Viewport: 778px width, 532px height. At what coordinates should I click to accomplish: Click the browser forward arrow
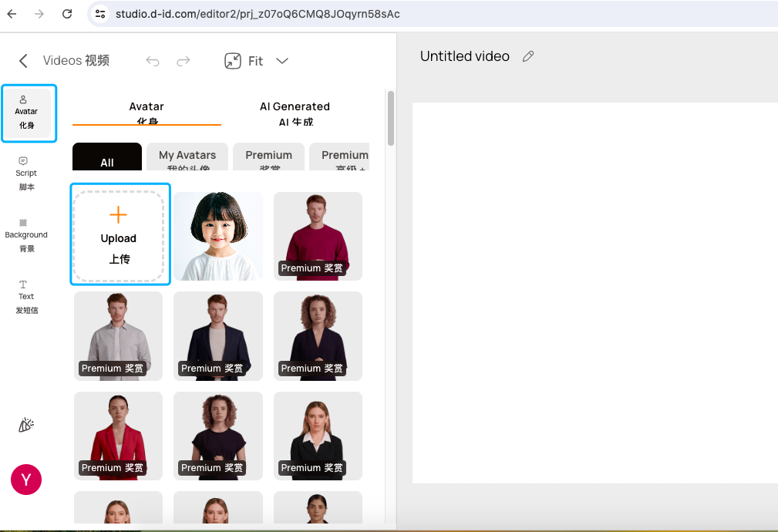[x=39, y=14]
